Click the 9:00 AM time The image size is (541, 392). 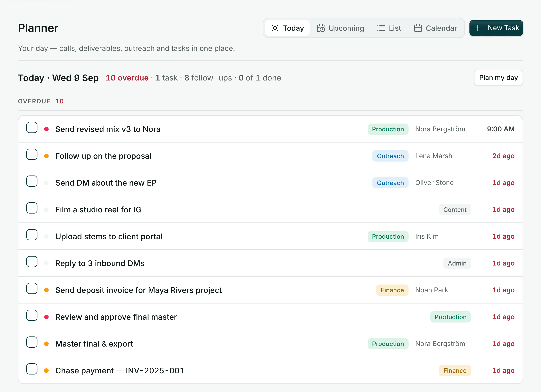(x=501, y=129)
